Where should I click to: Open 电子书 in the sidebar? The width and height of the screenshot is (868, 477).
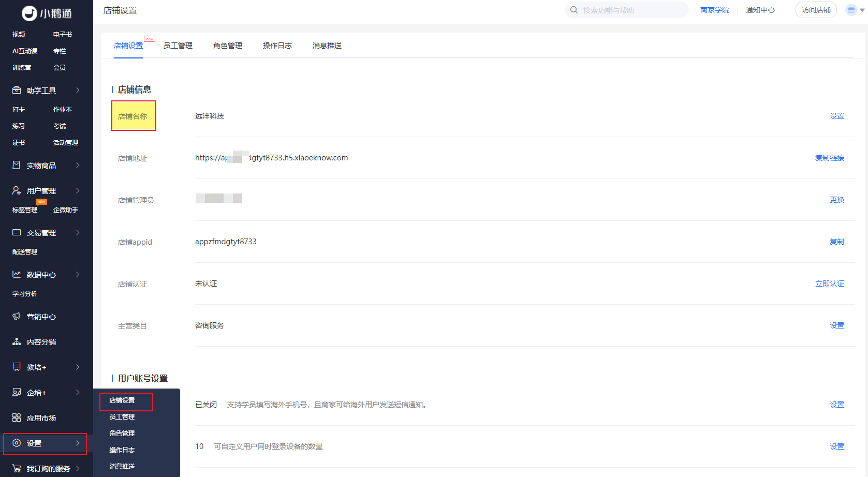pos(63,34)
